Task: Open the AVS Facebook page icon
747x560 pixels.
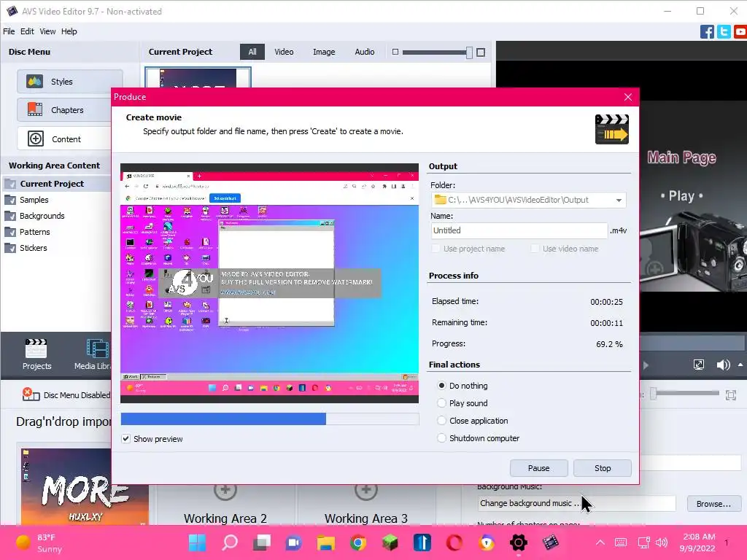Action: pyautogui.click(x=707, y=32)
